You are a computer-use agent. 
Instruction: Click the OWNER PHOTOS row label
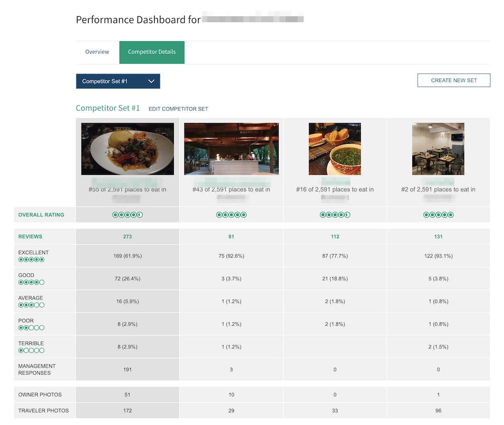(x=40, y=395)
